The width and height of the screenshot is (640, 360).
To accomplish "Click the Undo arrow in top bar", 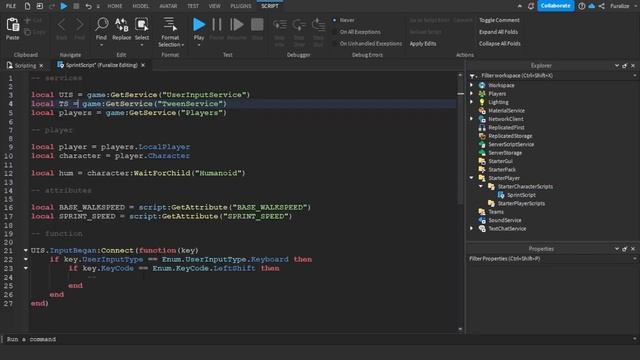I will [88, 6].
